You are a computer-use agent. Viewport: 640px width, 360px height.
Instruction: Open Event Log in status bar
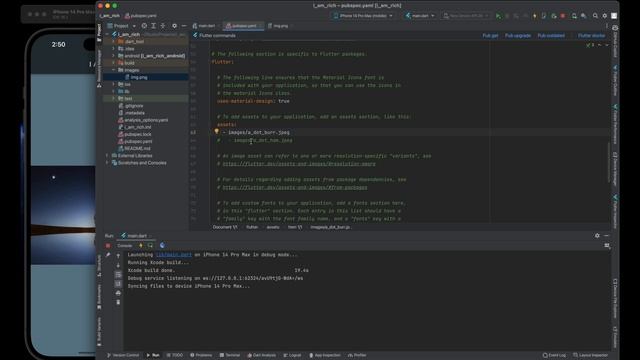[554, 355]
